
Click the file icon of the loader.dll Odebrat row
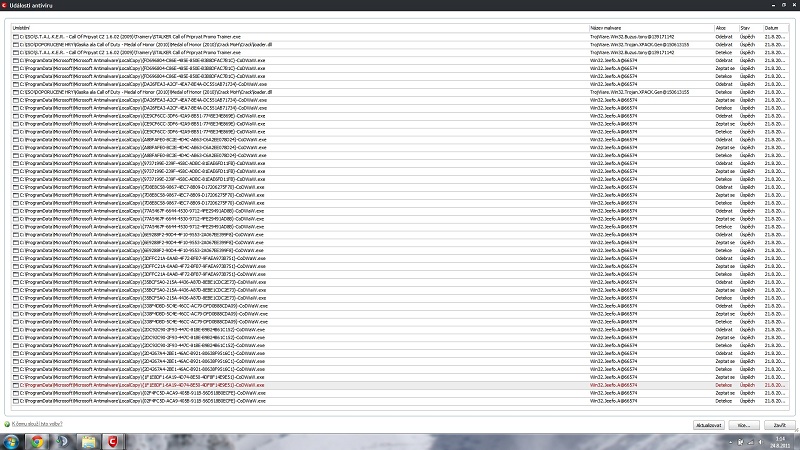[16, 44]
